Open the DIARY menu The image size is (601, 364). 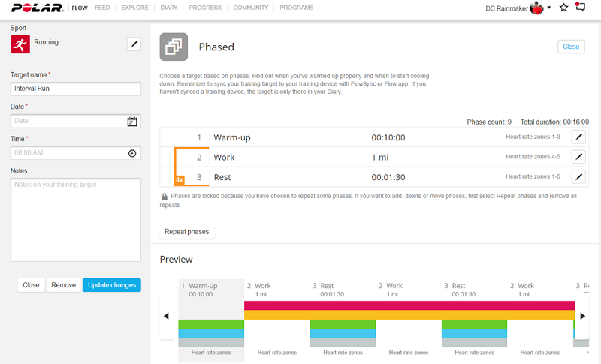click(168, 8)
